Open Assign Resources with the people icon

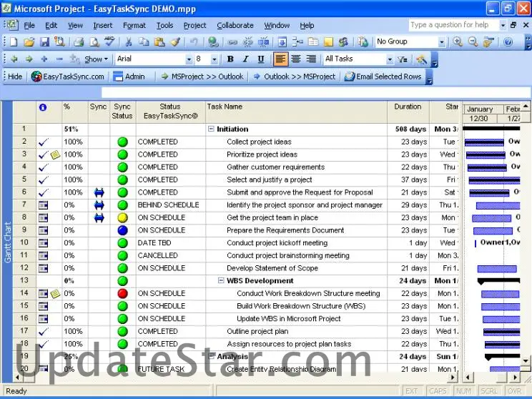[343, 42]
